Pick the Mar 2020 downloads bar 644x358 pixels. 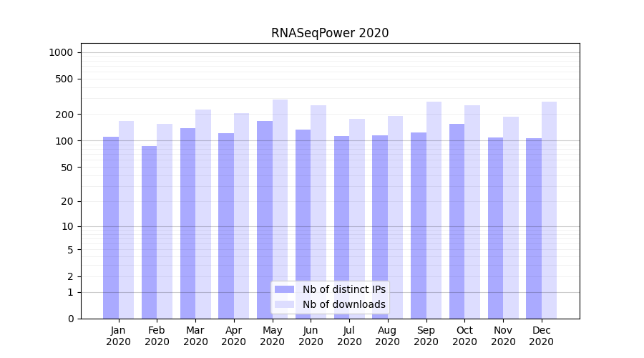click(x=203, y=214)
